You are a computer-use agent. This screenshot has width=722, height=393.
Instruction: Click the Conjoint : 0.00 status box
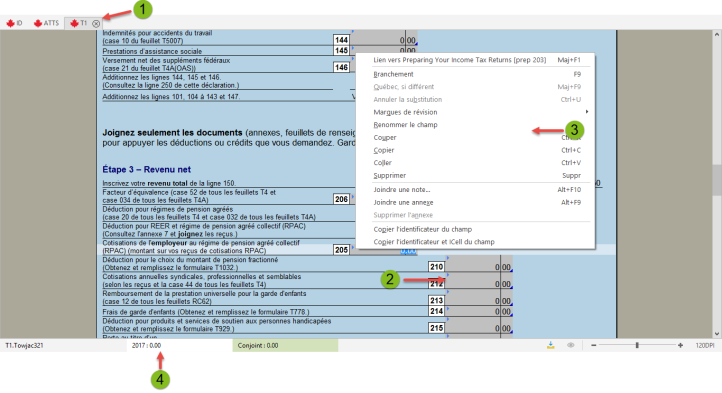pyautogui.click(x=285, y=346)
